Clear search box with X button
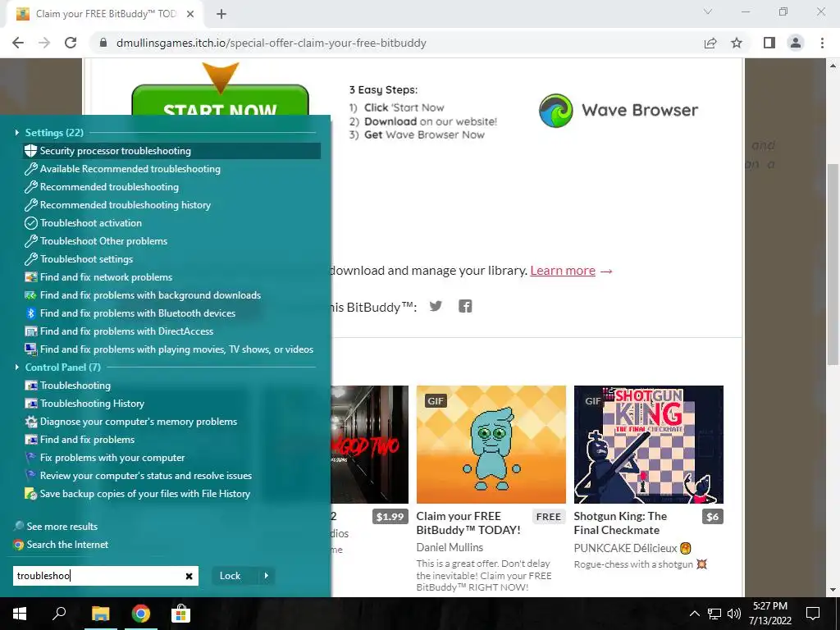 coord(189,577)
